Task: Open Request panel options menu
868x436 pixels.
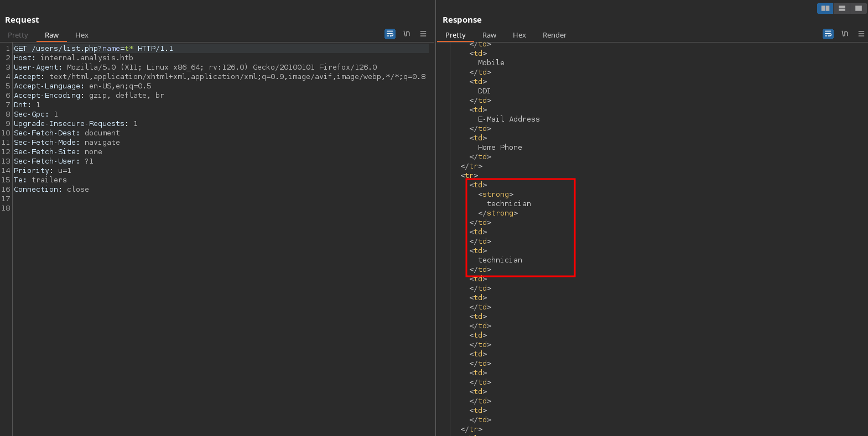Action: click(x=423, y=34)
